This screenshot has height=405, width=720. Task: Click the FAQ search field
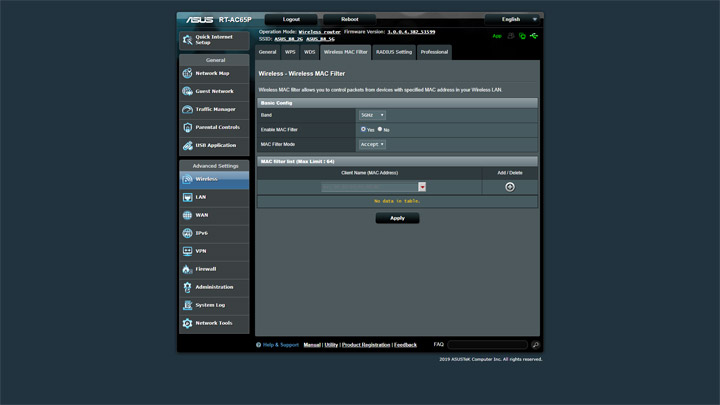coord(488,345)
